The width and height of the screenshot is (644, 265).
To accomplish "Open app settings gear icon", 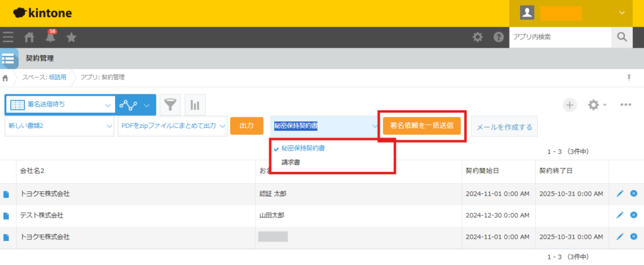I will 594,104.
